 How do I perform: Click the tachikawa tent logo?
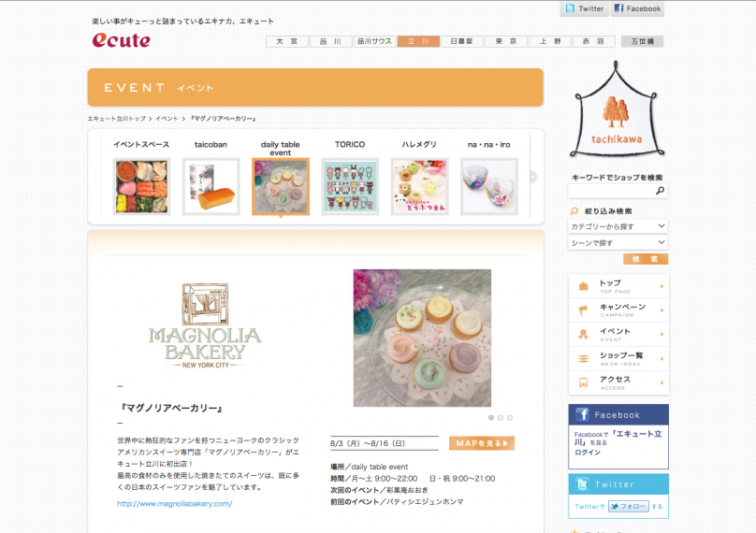click(x=617, y=108)
